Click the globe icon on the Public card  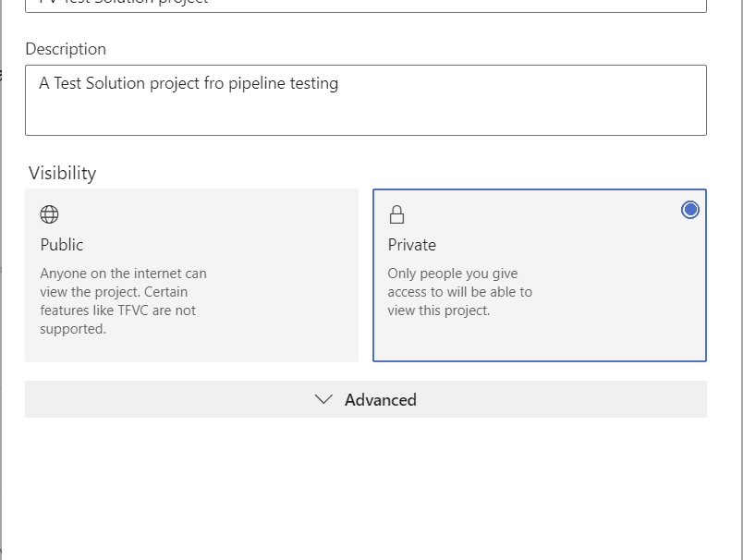49,214
